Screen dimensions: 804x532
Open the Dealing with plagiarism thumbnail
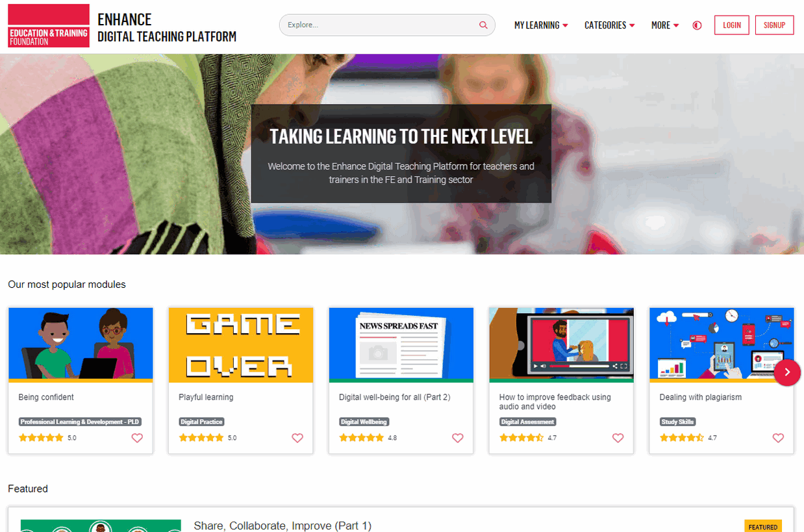click(x=722, y=344)
